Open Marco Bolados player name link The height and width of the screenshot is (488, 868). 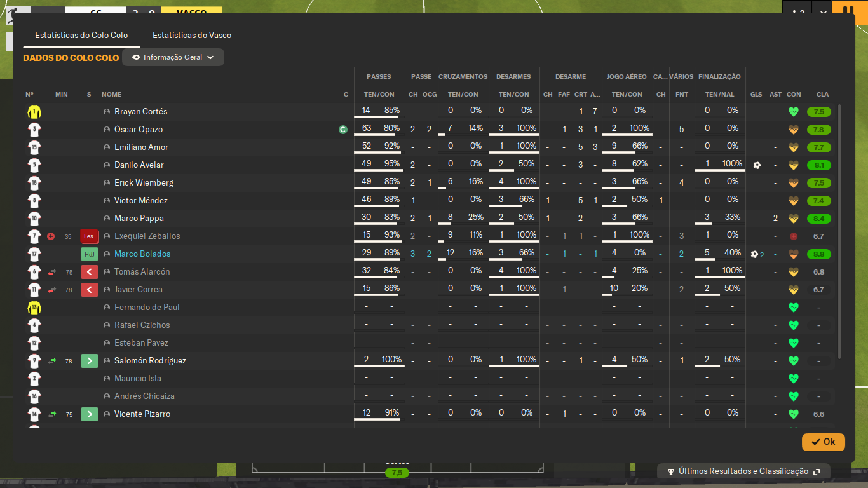(x=142, y=254)
